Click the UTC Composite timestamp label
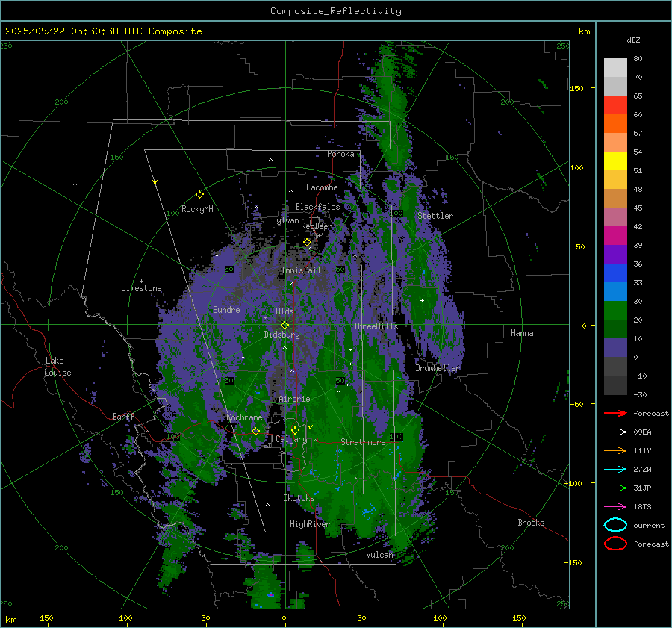672x628 pixels. tap(104, 31)
